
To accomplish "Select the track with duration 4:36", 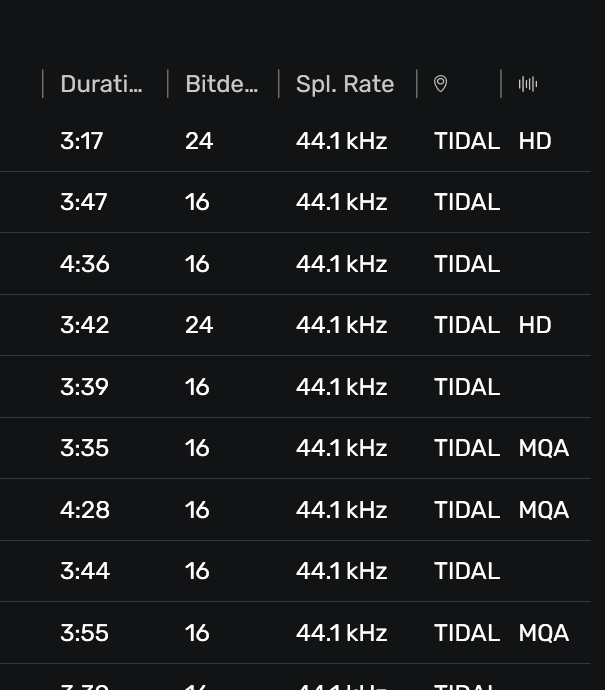I will point(85,264).
